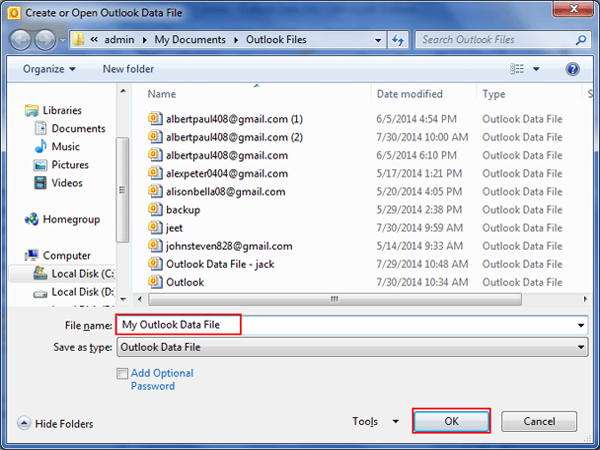Open the address bar history dropdown
Viewport: 600px width, 450px height.
click(378, 40)
